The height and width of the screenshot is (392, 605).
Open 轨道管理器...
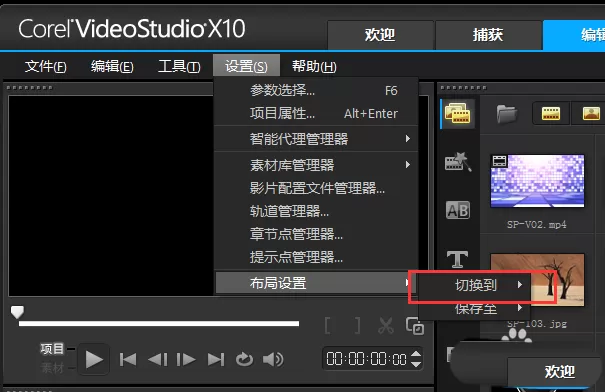tap(316, 211)
